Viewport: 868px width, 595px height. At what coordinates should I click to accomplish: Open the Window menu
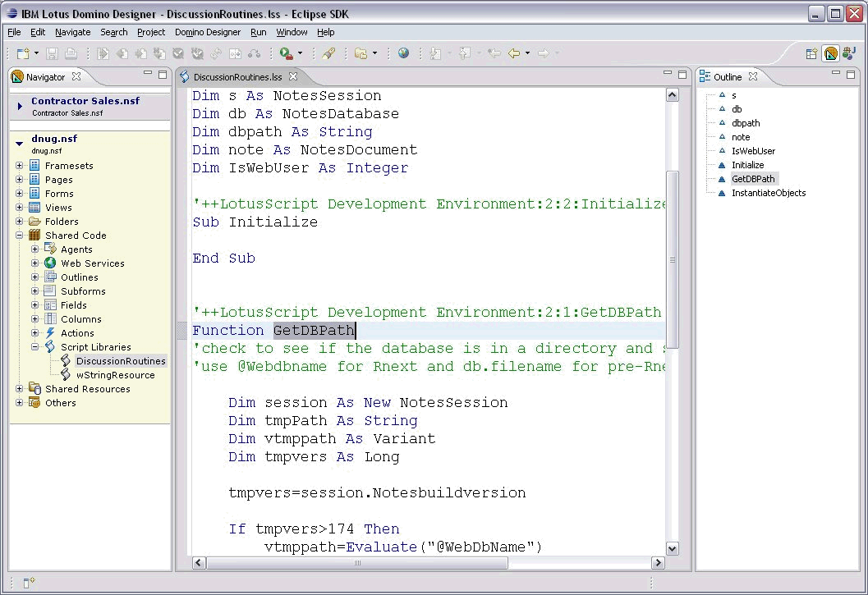pyautogui.click(x=292, y=32)
